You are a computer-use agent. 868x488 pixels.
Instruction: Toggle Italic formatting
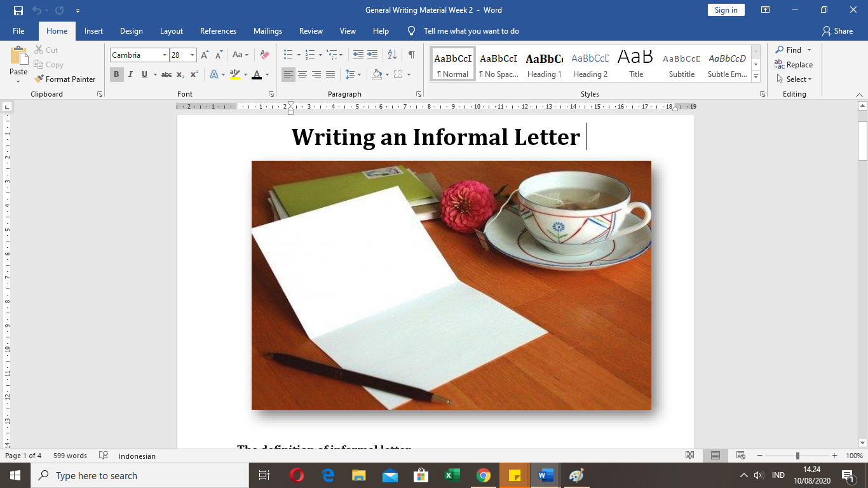pos(130,74)
